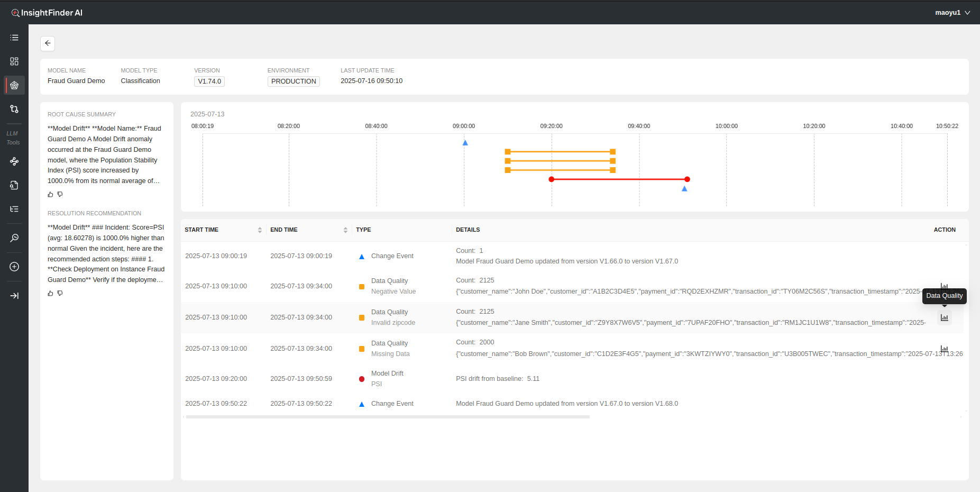Screen dimensions: 980x492
Task: Click the back arrow button
Action: 48,43
